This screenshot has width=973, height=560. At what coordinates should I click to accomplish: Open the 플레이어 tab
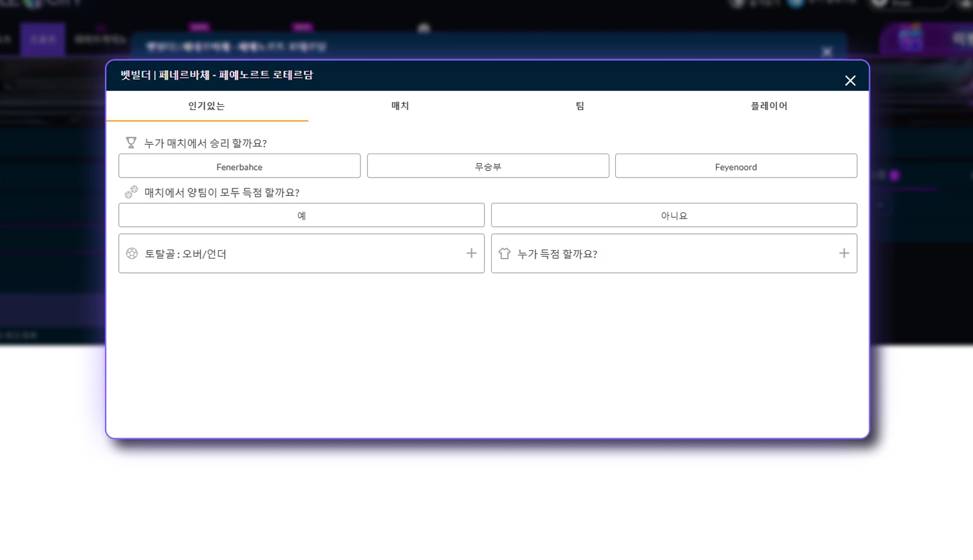769,106
